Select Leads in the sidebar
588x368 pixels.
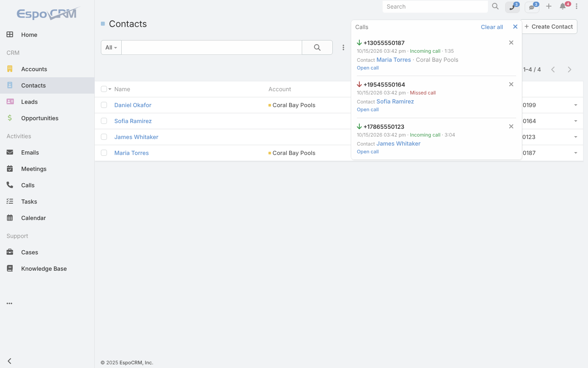pyautogui.click(x=47, y=102)
